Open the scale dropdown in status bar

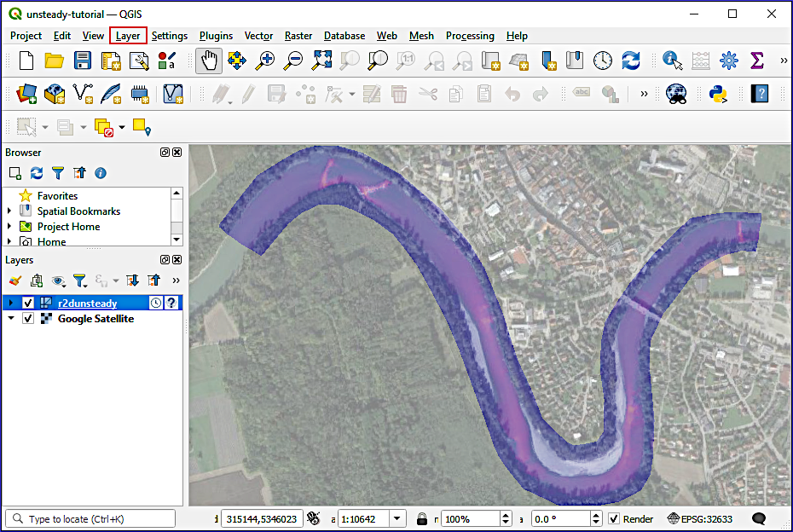pyautogui.click(x=396, y=518)
